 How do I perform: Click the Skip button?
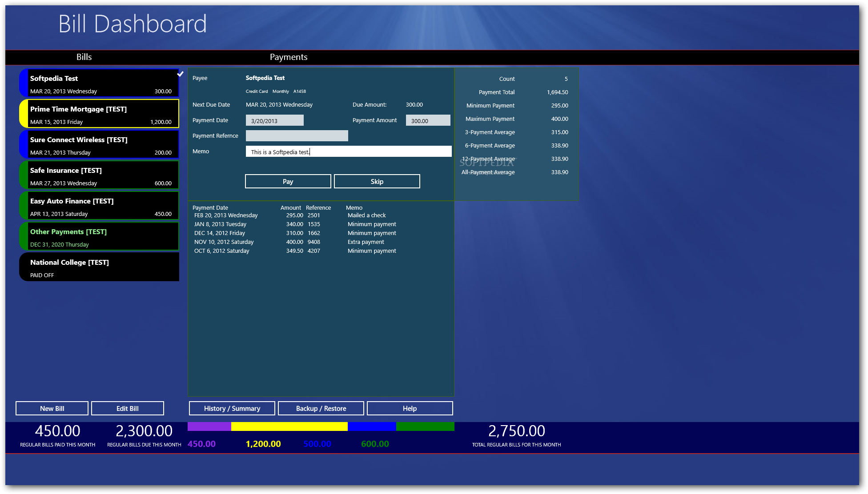point(377,181)
